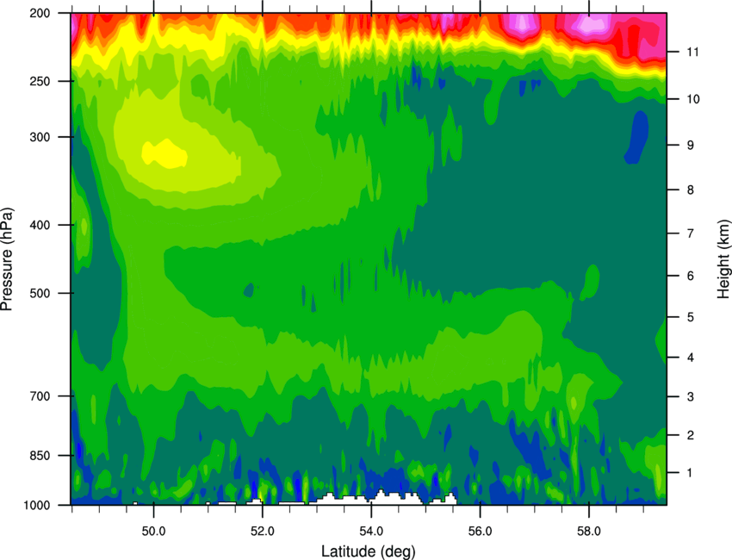This screenshot has height=560, width=732.
Task: Click the 5 km height label
Action: [x=690, y=318]
